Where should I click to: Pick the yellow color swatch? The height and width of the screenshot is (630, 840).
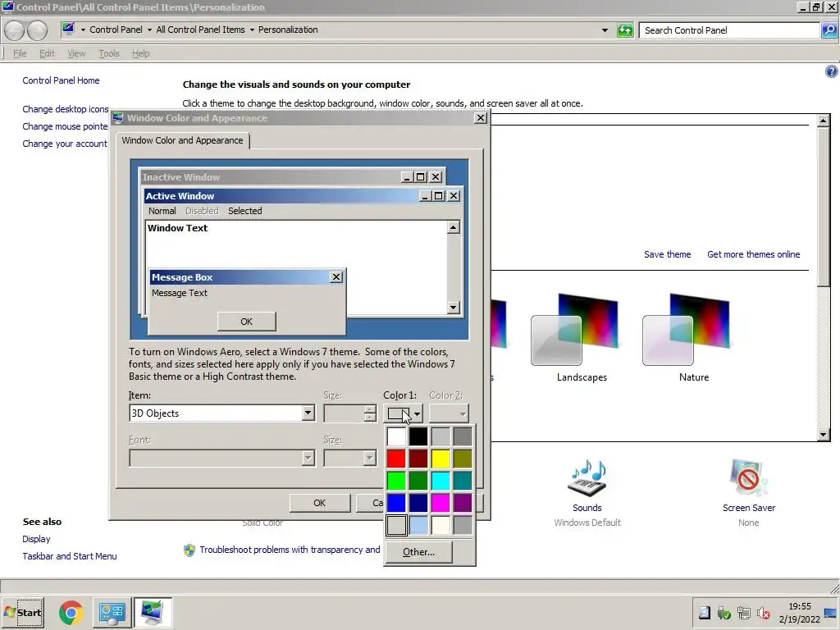(441, 459)
